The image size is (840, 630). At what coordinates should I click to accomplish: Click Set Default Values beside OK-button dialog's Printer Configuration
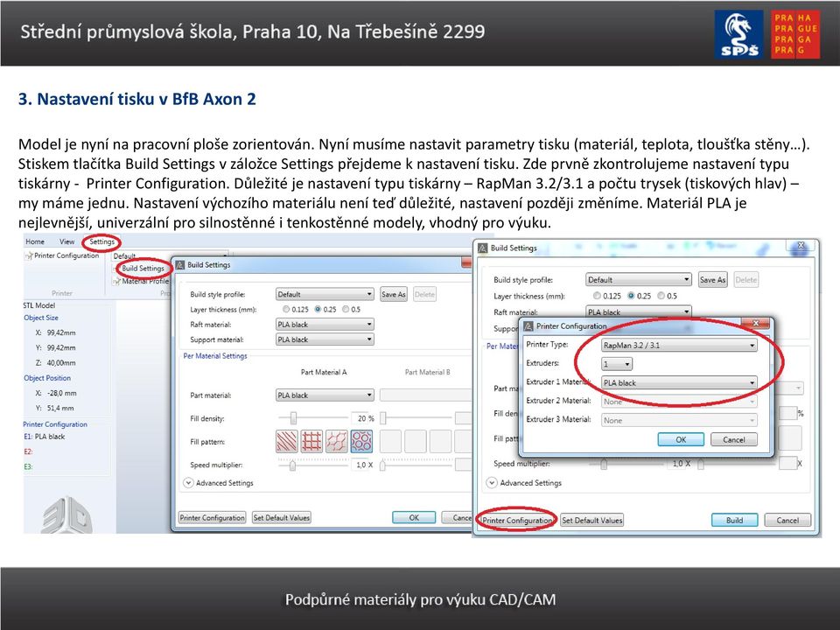point(282,517)
